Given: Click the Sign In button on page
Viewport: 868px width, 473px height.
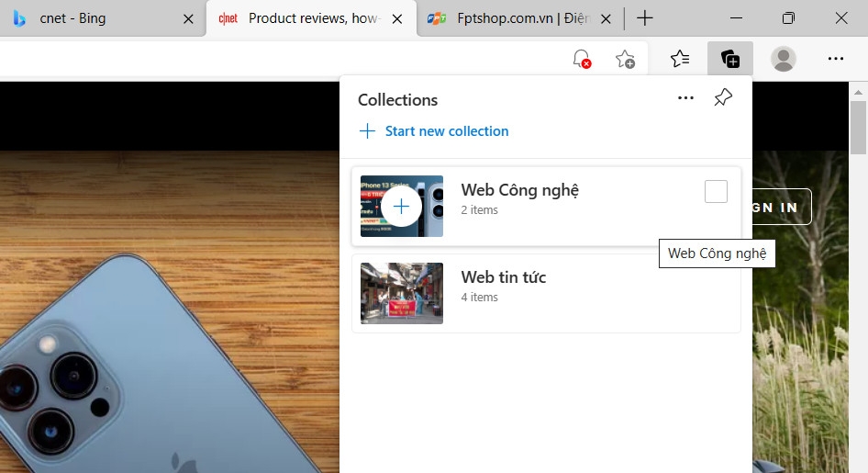Looking at the screenshot, I should click(782, 208).
